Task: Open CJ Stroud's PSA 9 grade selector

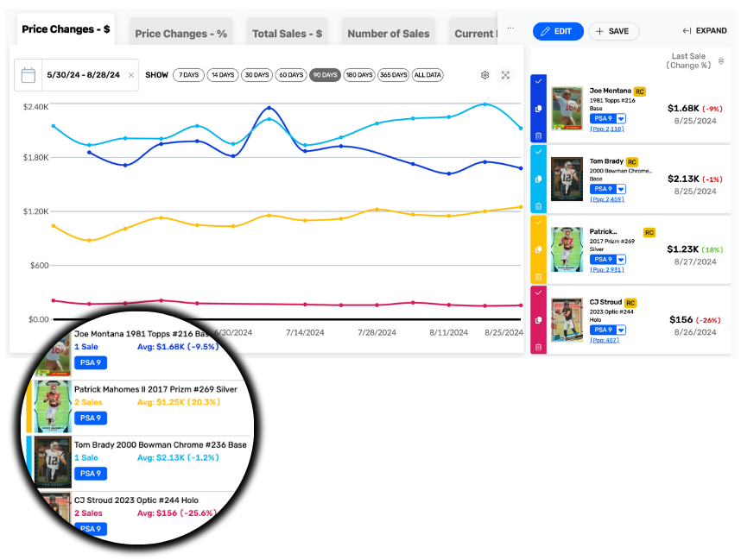Action: (621, 330)
